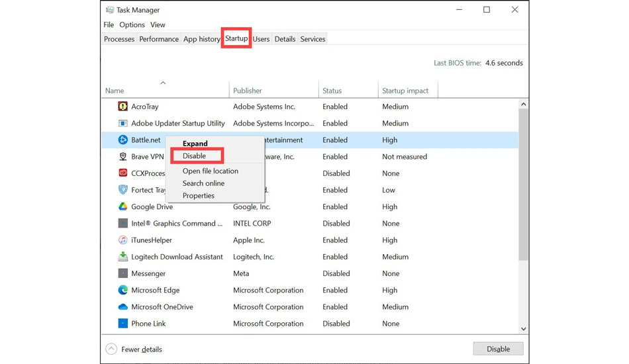Click the Meta publisher cell
Screen dimensions: 629x364
tap(241, 273)
